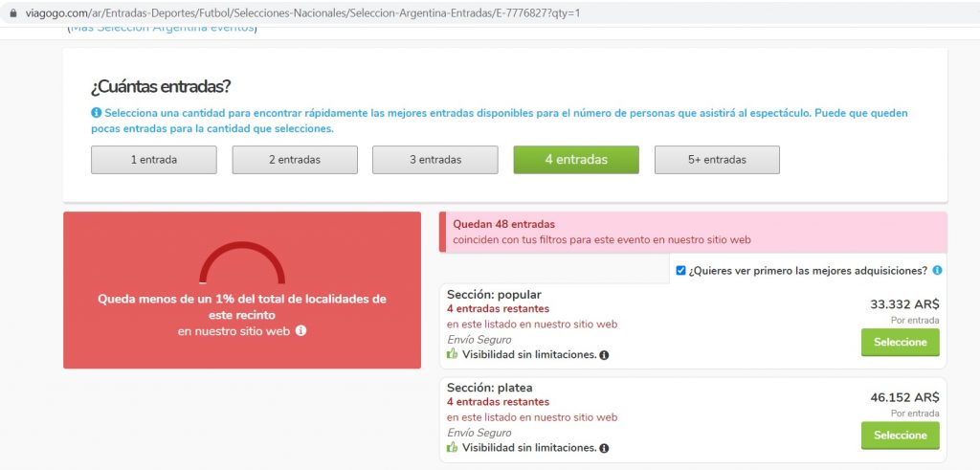Click info icon next to 'mejores adquisiciones'
Viewport: 980px width, 470px height.
937,271
